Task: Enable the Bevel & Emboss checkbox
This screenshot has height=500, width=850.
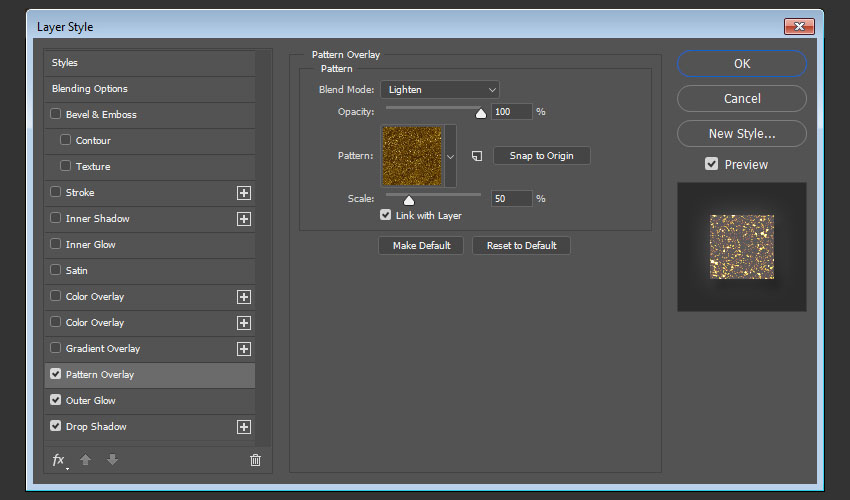Action: point(56,115)
